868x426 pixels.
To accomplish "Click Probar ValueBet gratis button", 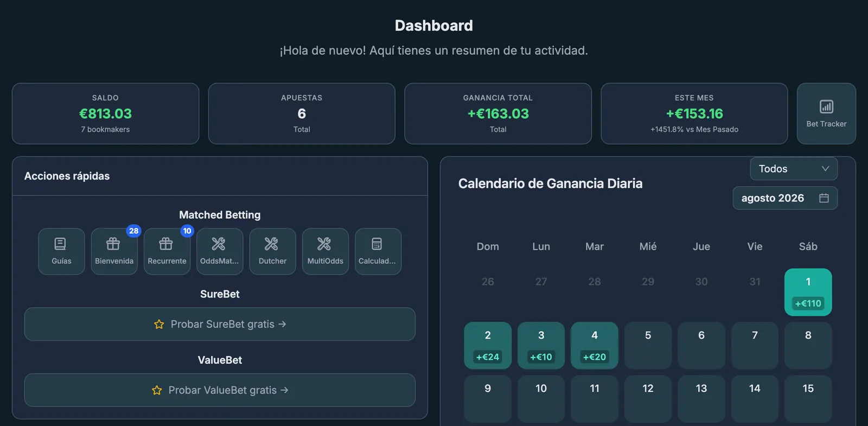I will point(220,390).
